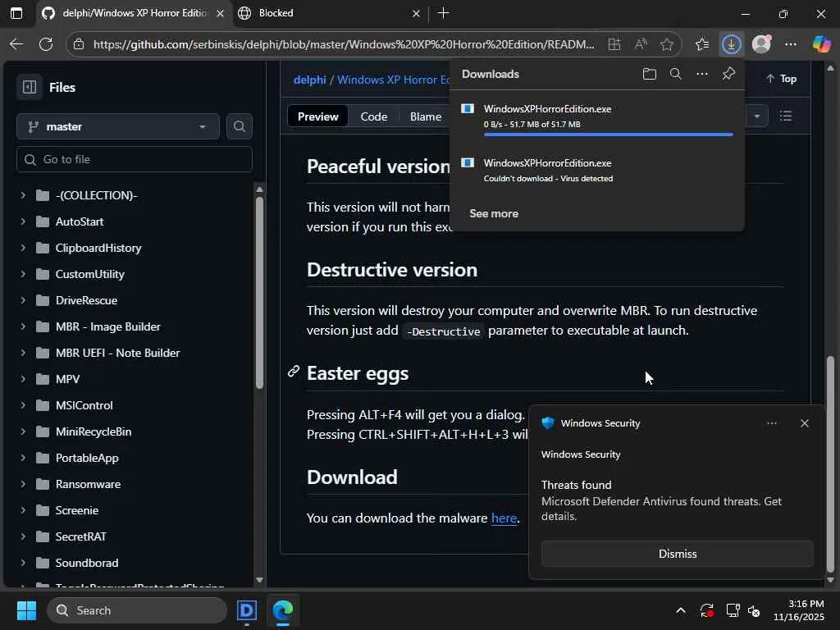Open the MiniRecycleBin folder
Image resolution: width=840 pixels, height=630 pixels.
point(94,431)
